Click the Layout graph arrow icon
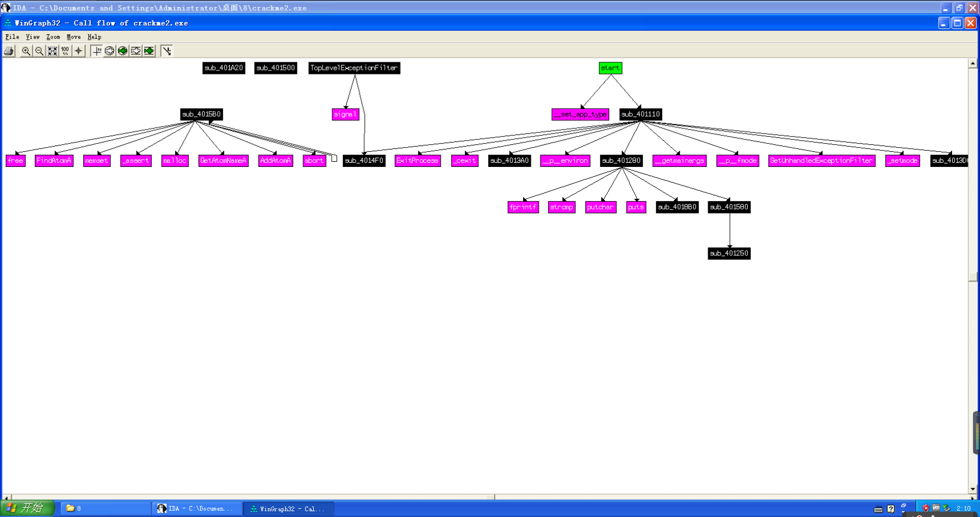The width and height of the screenshot is (980, 517). (x=166, y=51)
